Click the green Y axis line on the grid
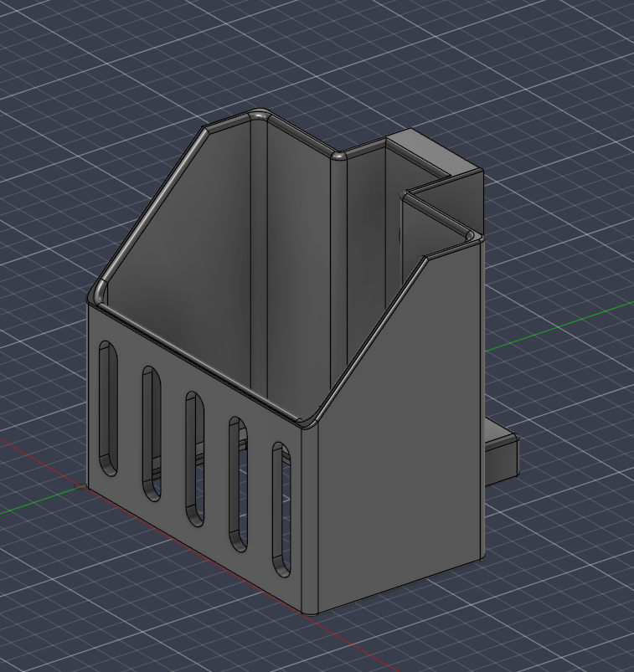Image resolution: width=634 pixels, height=672 pixels. pos(558,326)
